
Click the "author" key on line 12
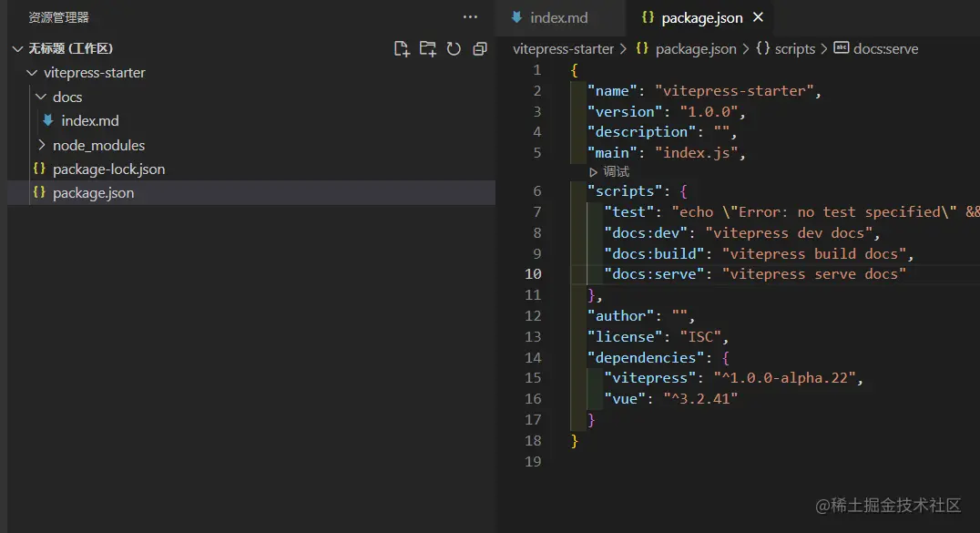620,316
